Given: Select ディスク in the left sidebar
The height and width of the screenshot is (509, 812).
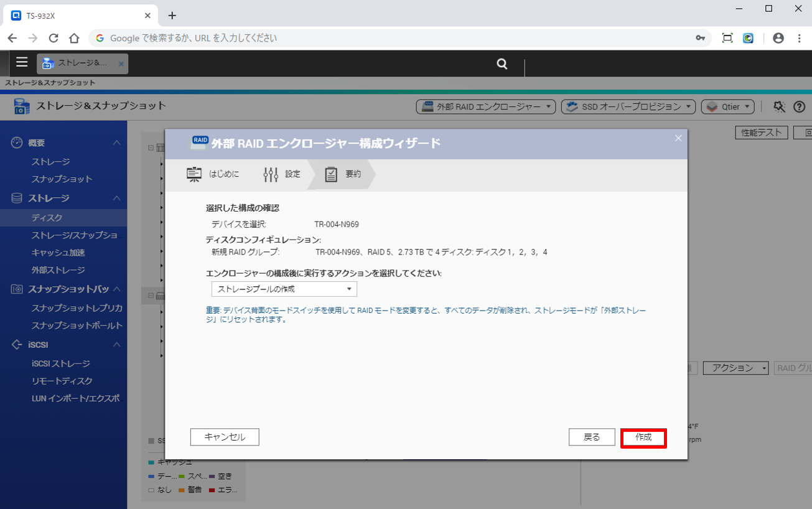Looking at the screenshot, I should coord(47,218).
